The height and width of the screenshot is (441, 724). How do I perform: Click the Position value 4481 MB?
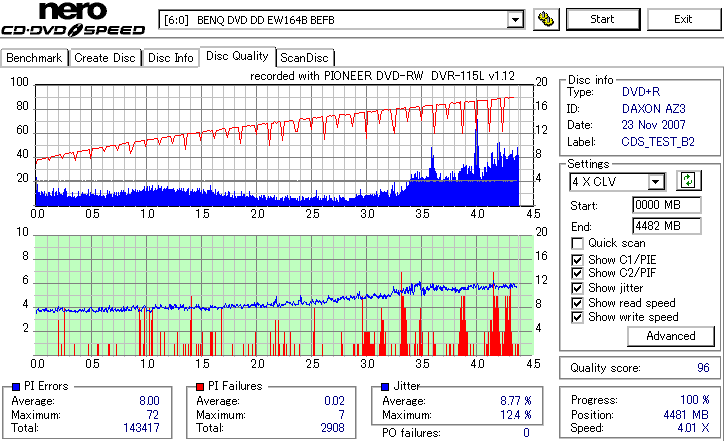686,415
